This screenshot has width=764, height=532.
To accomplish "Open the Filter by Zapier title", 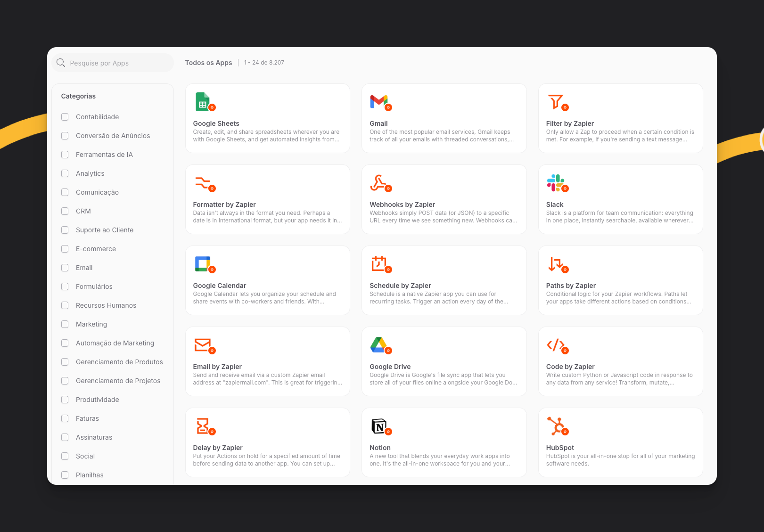I will pyautogui.click(x=570, y=123).
